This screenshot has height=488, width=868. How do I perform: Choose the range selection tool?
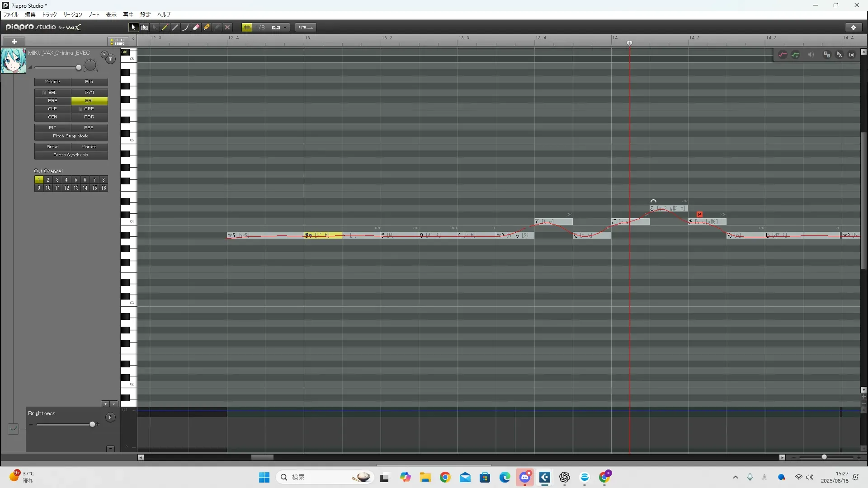point(144,28)
